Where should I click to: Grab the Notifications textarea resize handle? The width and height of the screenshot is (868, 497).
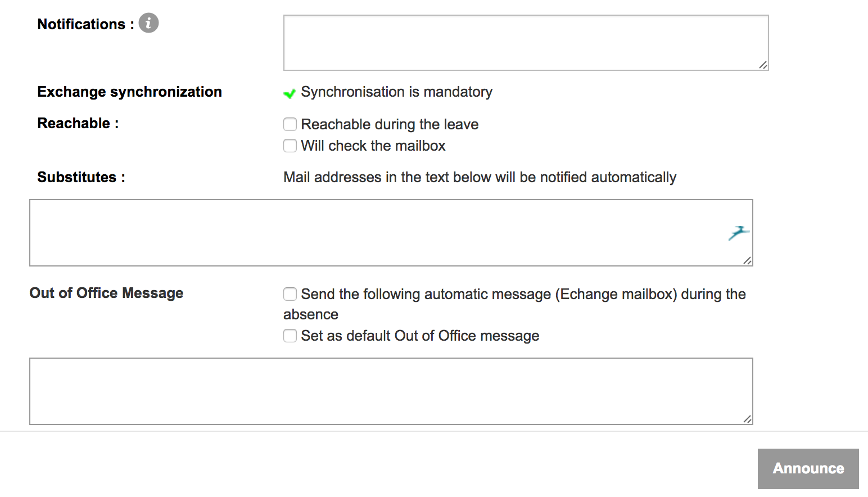pyautogui.click(x=763, y=65)
